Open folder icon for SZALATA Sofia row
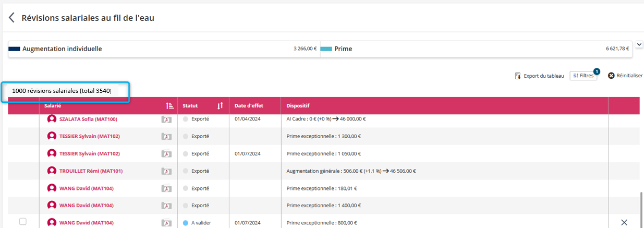 [166, 119]
